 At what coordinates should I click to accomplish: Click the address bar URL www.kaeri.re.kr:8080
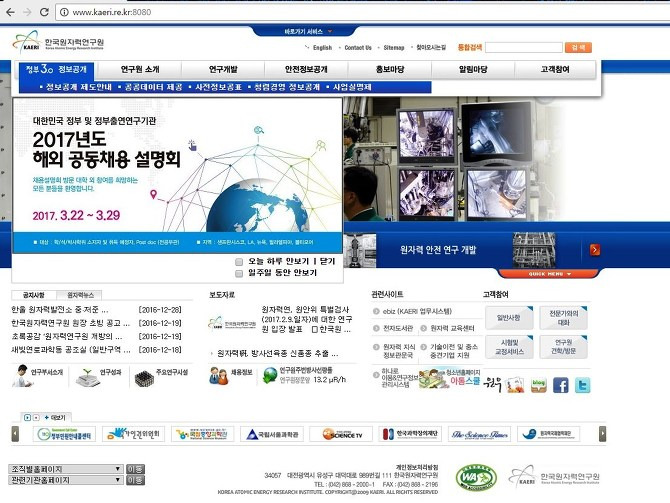pos(112,12)
